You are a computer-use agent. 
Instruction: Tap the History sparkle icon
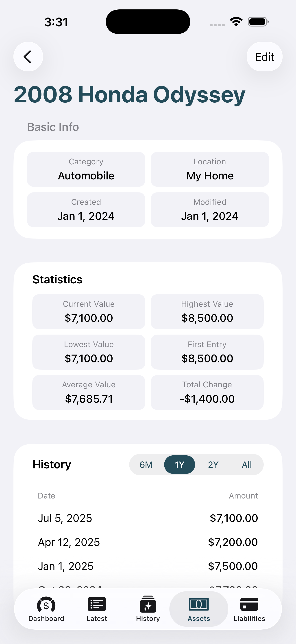click(148, 604)
